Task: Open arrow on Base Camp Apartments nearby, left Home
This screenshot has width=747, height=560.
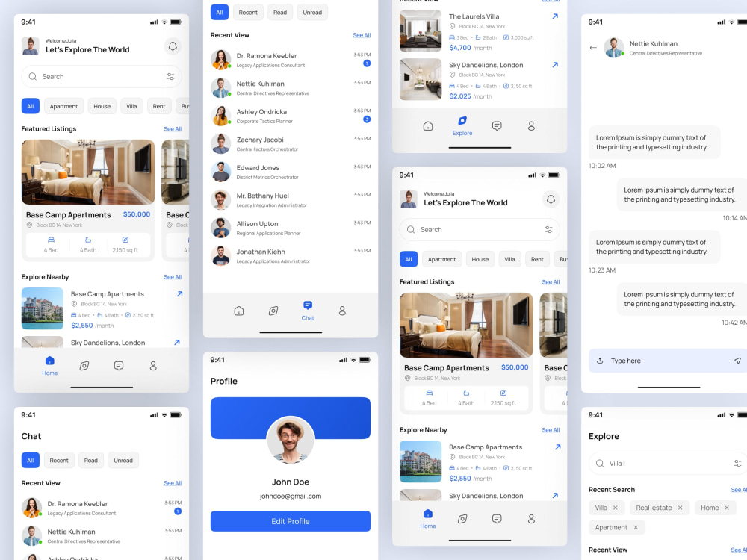Action: [179, 294]
